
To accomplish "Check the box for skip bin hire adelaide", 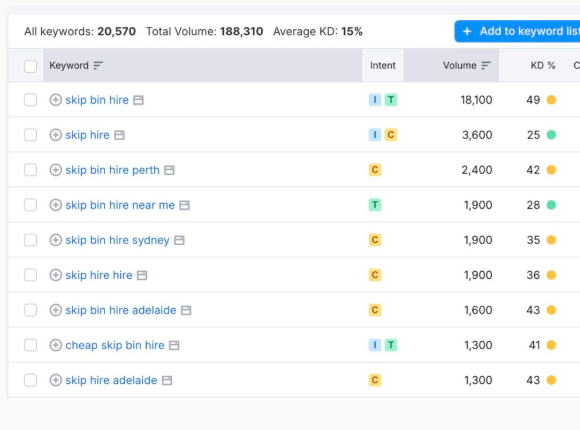I will (x=30, y=310).
